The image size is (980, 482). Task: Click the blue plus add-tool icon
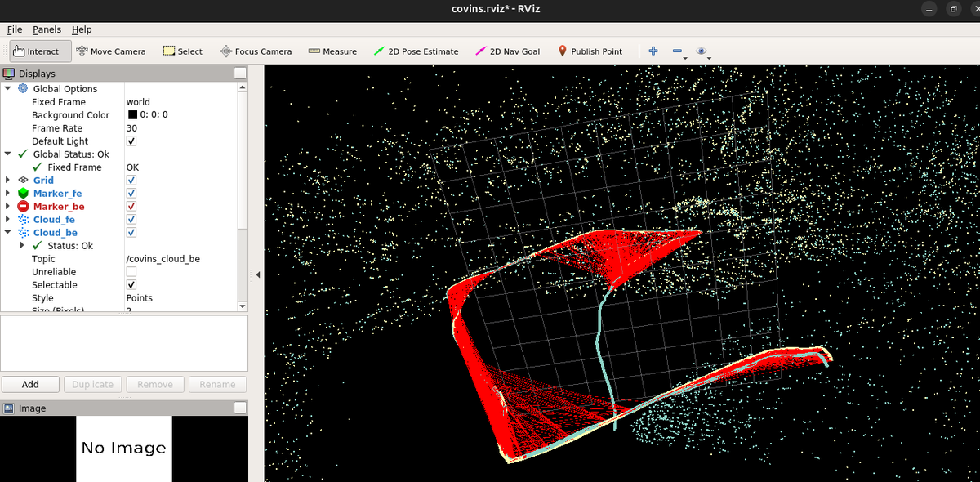653,51
